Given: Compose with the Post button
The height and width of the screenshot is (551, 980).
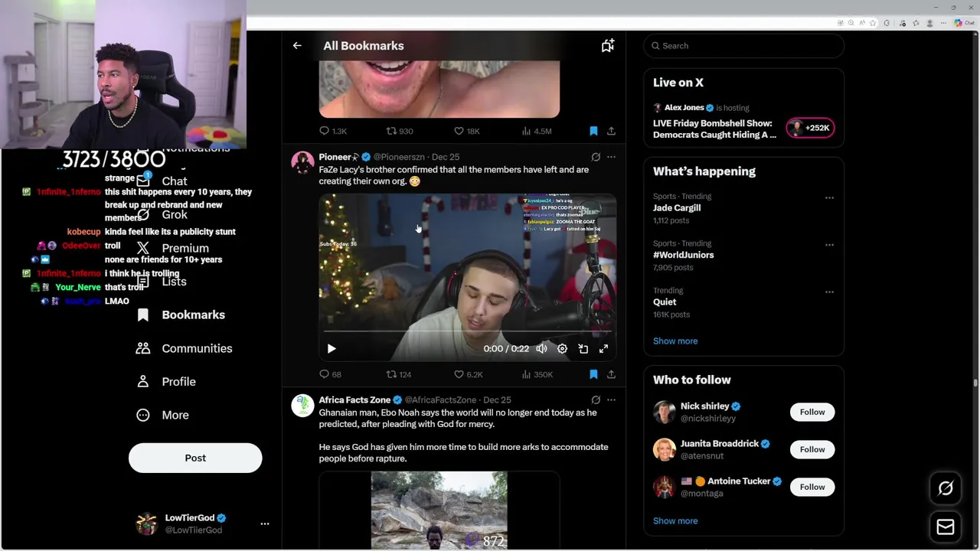Looking at the screenshot, I should (x=195, y=458).
